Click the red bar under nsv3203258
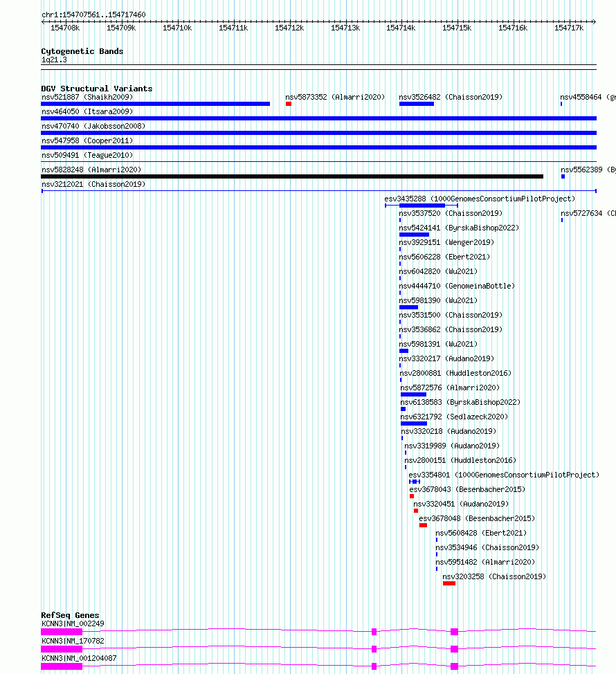Screen dimensions: 616x674 [449, 583]
